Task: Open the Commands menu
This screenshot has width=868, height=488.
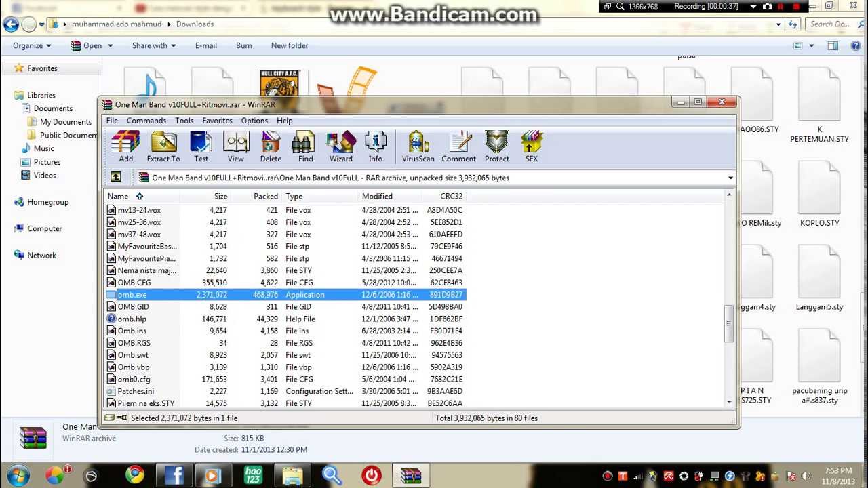Action: 146,121
